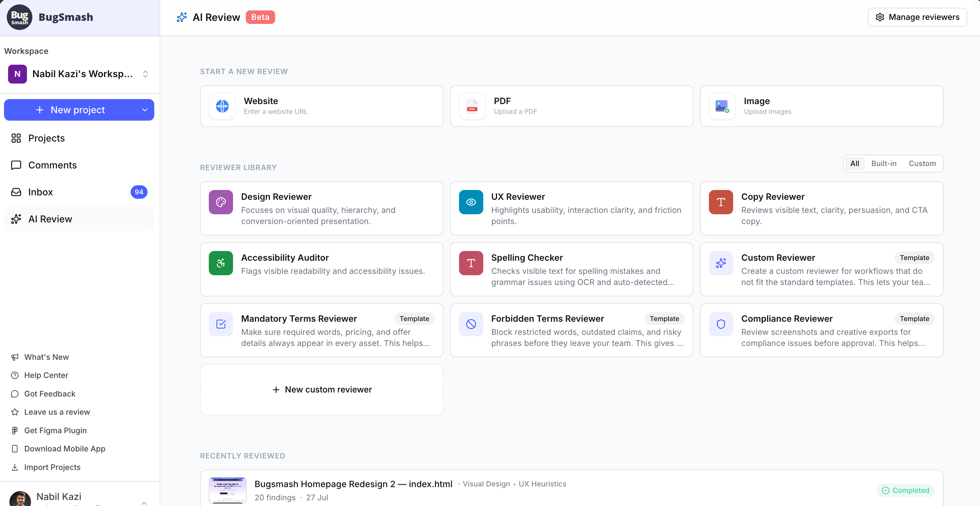Image resolution: width=980 pixels, height=506 pixels.
Task: Open the What's New link
Action: [46, 357]
